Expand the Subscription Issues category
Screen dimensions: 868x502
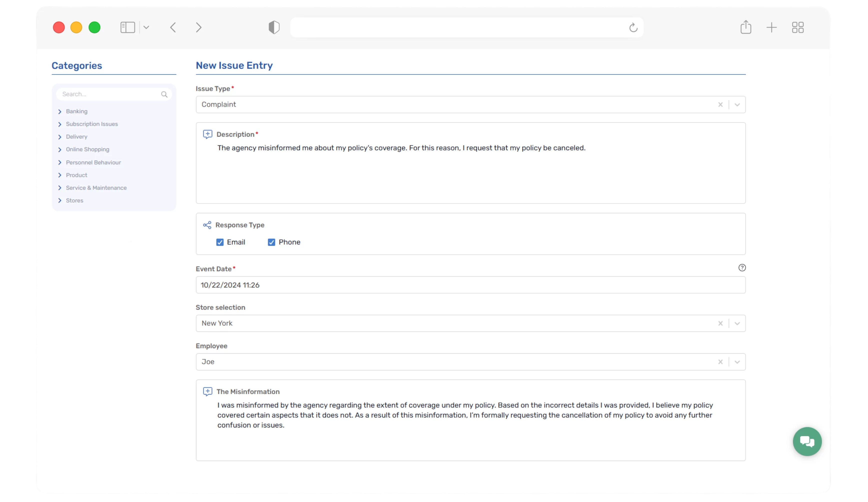click(59, 124)
